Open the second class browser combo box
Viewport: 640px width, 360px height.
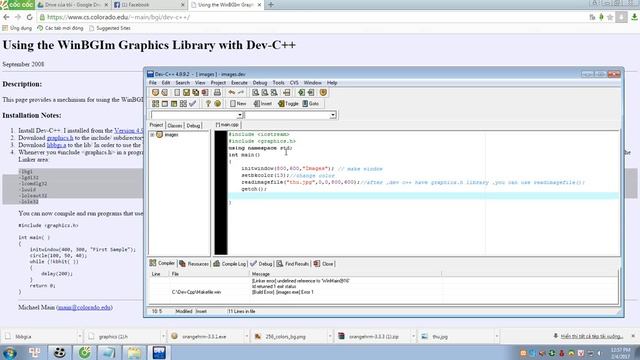pos(290,115)
